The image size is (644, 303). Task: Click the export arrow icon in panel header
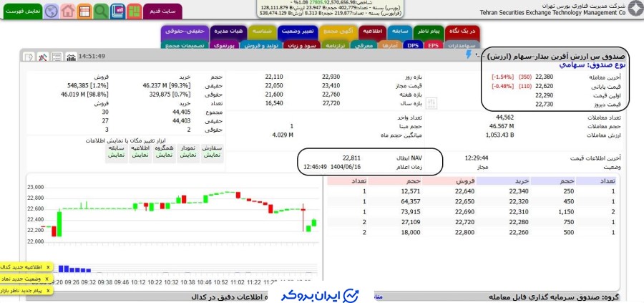[x=28, y=57]
